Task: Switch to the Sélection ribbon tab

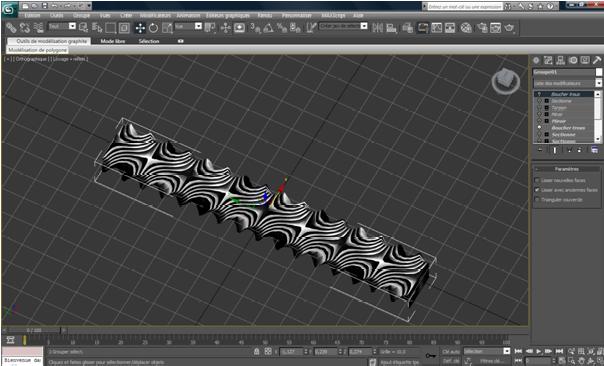Action: click(x=149, y=41)
